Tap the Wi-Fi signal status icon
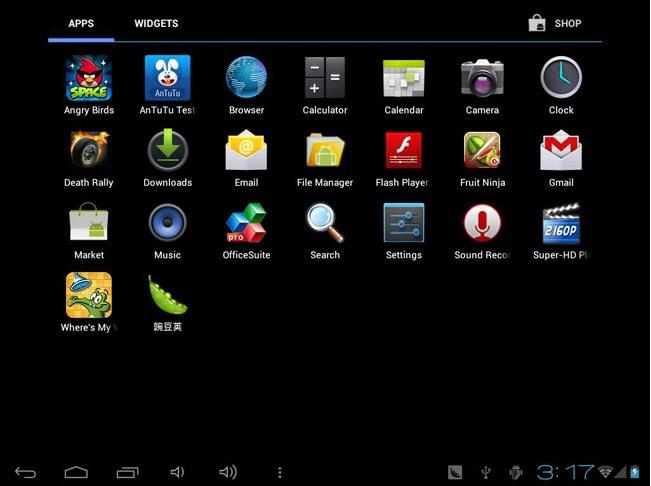 pos(605,471)
